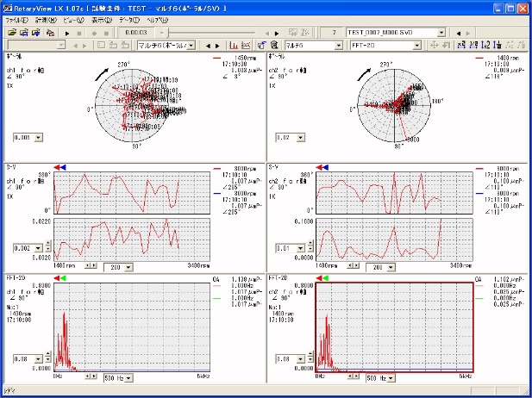Click the horizontal 1/2 zoom icon
The width and height of the screenshot is (532, 398).
click(x=473, y=45)
